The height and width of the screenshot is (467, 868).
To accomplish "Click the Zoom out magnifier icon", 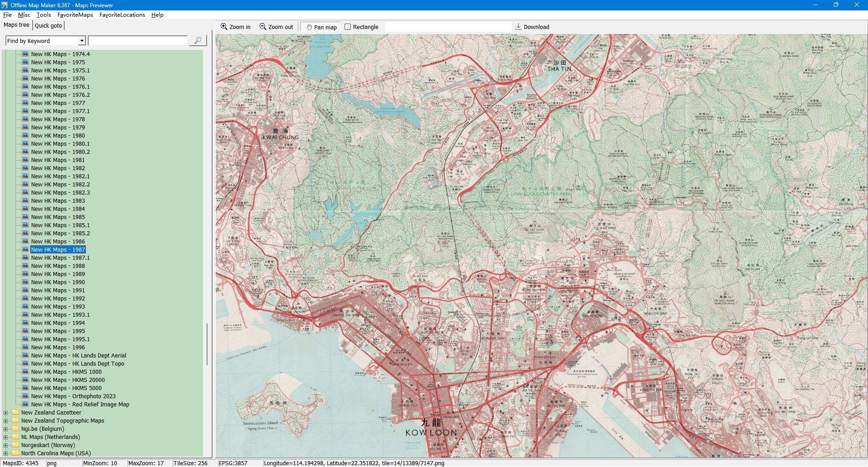I will click(263, 27).
